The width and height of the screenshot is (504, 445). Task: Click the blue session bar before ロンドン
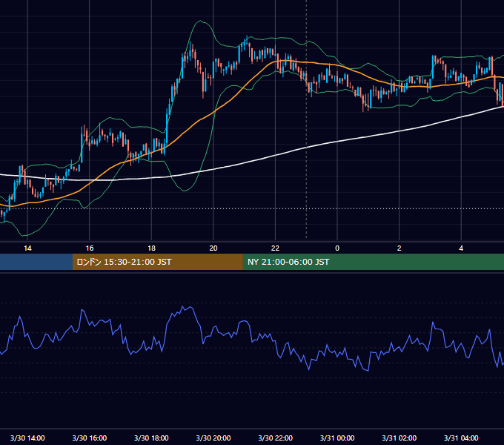click(36, 262)
